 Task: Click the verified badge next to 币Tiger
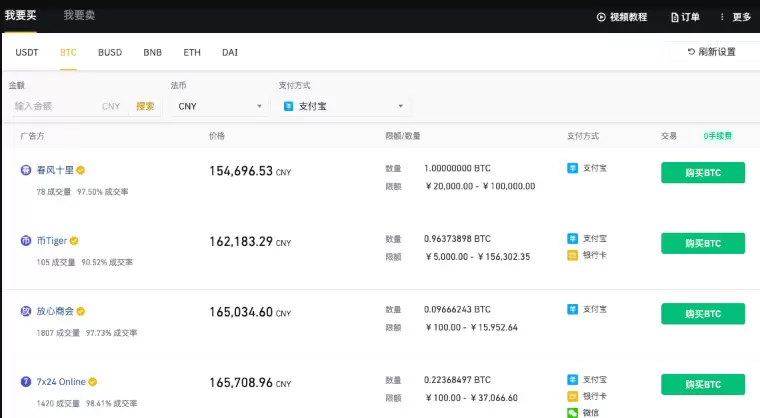(x=74, y=241)
